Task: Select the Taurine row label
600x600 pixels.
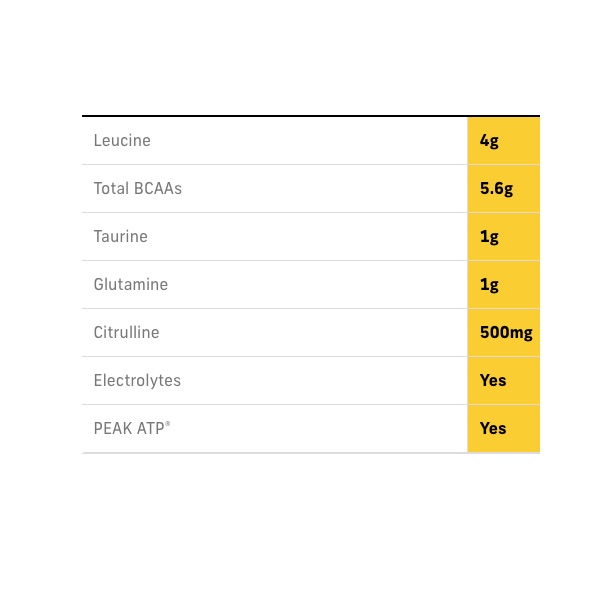Action: (120, 237)
